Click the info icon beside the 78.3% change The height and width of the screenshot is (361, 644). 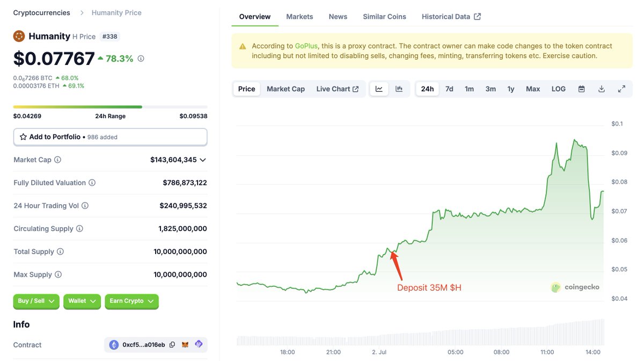pyautogui.click(x=141, y=59)
